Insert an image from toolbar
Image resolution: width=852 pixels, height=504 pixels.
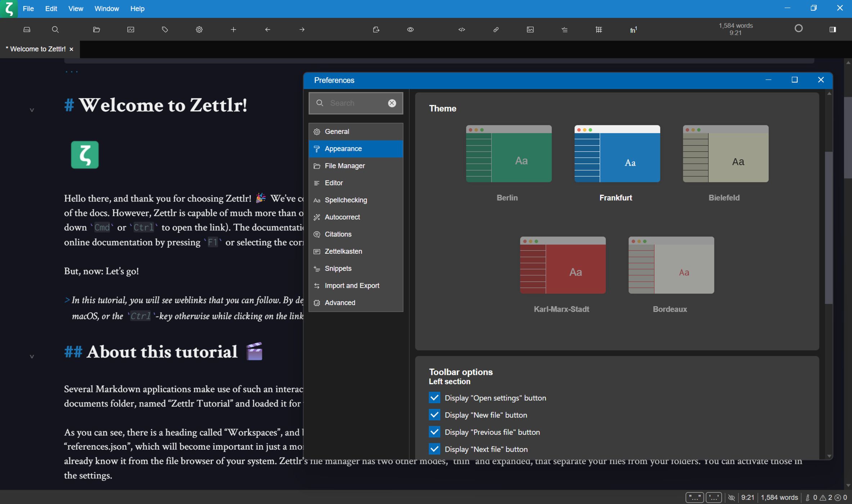530,30
